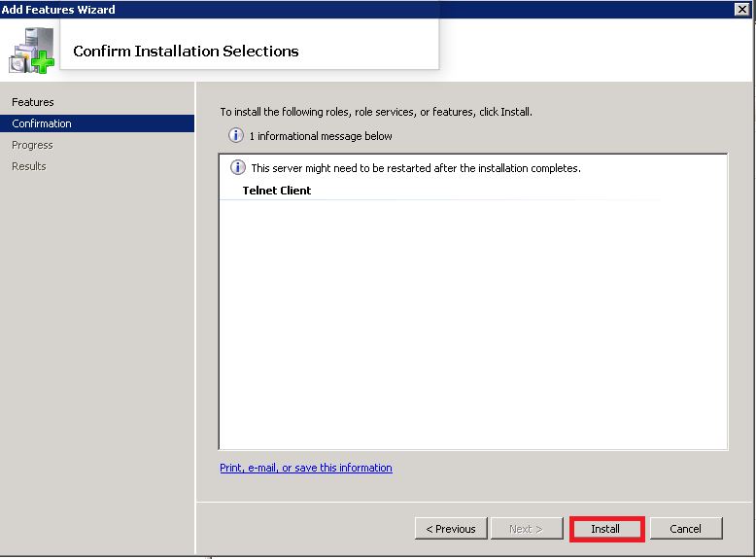Image resolution: width=756 pixels, height=559 pixels.
Task: Open Print, e-mail, or save this information link
Action: point(306,468)
